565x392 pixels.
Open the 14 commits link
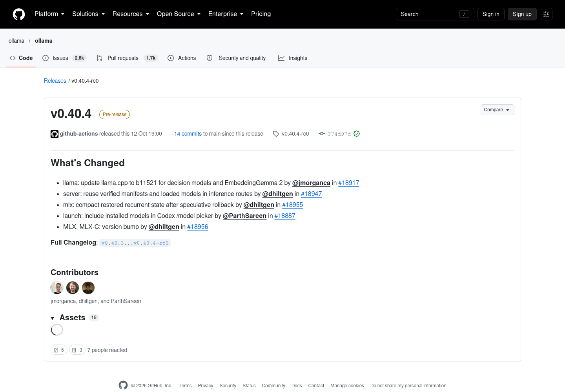pyautogui.click(x=188, y=134)
